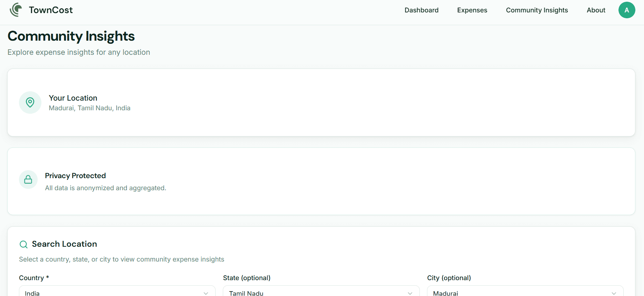
Task: Click the Search Location magnifier icon
Action: pyautogui.click(x=23, y=244)
